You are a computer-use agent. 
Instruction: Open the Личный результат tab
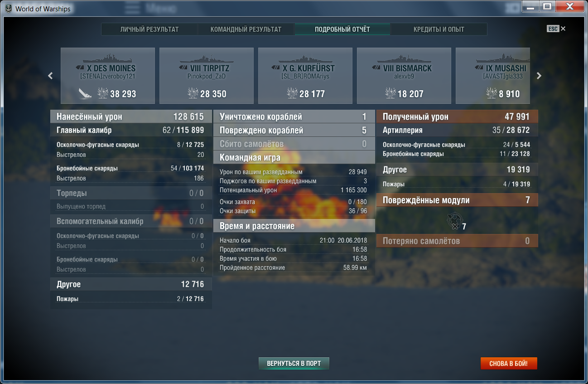tap(149, 29)
